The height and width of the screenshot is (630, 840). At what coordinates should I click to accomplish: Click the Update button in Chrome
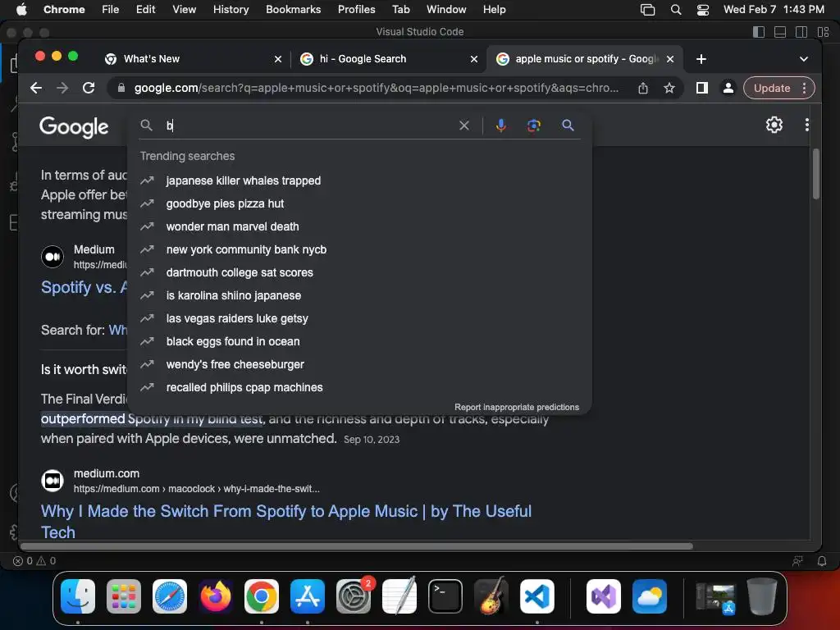click(772, 89)
